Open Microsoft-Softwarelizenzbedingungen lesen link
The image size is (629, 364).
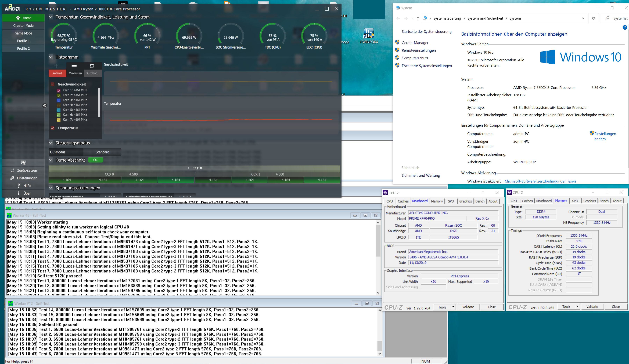pyautogui.click(x=540, y=181)
